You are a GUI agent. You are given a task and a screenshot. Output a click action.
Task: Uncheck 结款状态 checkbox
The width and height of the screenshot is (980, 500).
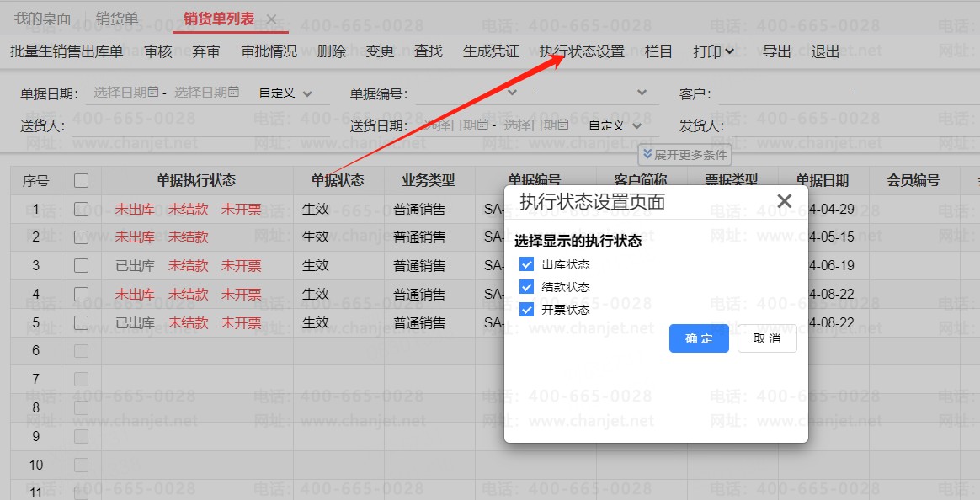pos(527,287)
